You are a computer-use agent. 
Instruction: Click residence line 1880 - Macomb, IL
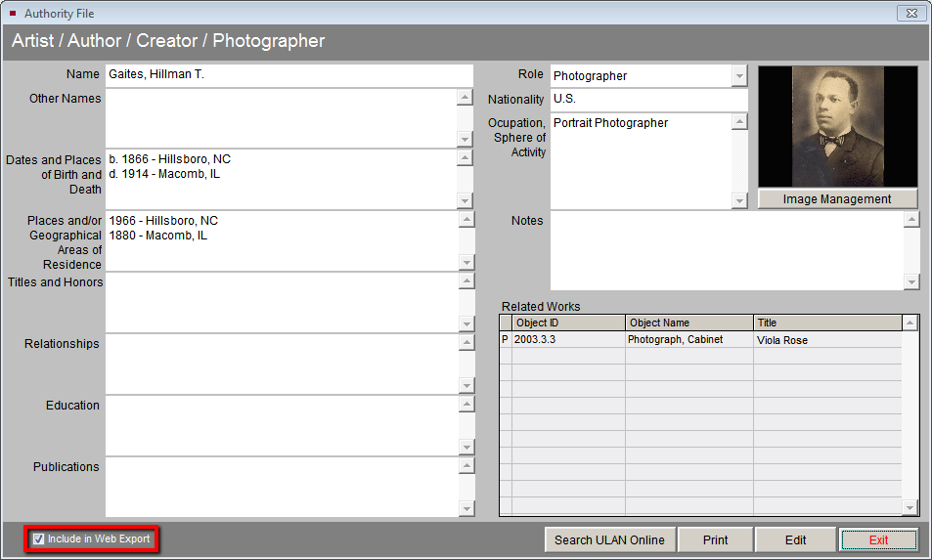(158, 236)
